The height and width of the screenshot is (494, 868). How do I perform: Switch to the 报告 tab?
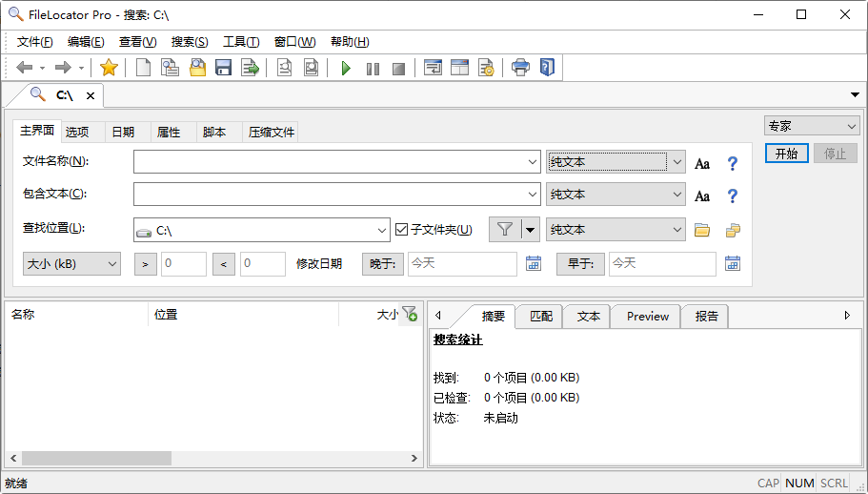pyautogui.click(x=706, y=317)
